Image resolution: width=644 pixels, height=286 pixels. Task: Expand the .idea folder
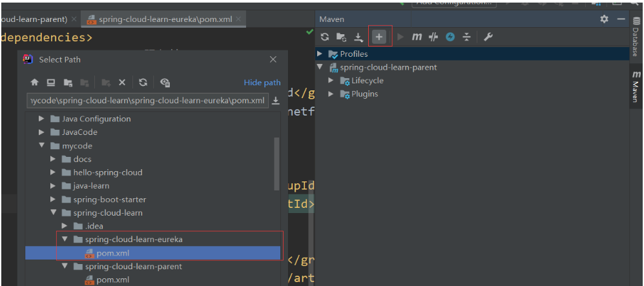65,226
